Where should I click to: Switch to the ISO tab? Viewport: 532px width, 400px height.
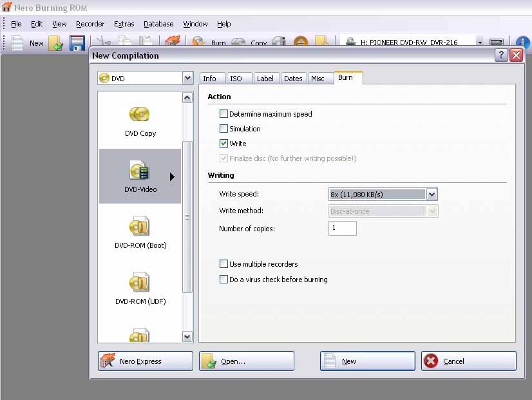coord(240,79)
